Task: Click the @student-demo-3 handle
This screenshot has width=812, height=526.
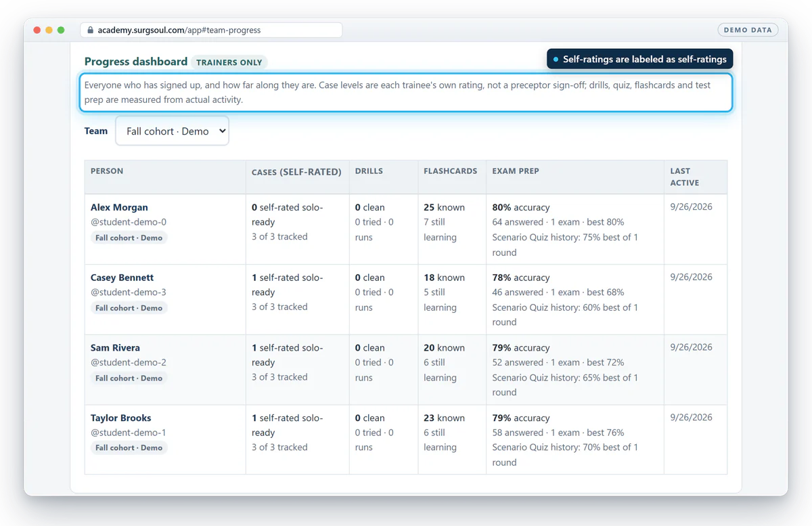Action: tap(129, 292)
